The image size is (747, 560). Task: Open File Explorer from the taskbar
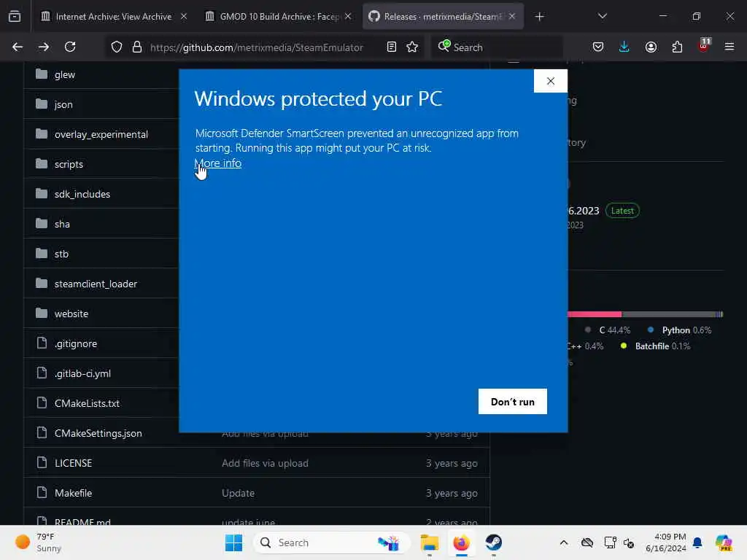pos(429,542)
